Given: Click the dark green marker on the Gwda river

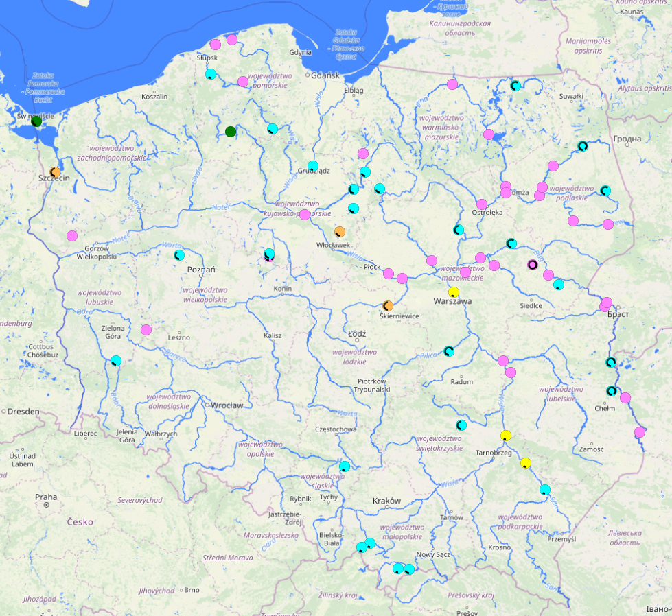Looking at the screenshot, I should (x=230, y=130).
